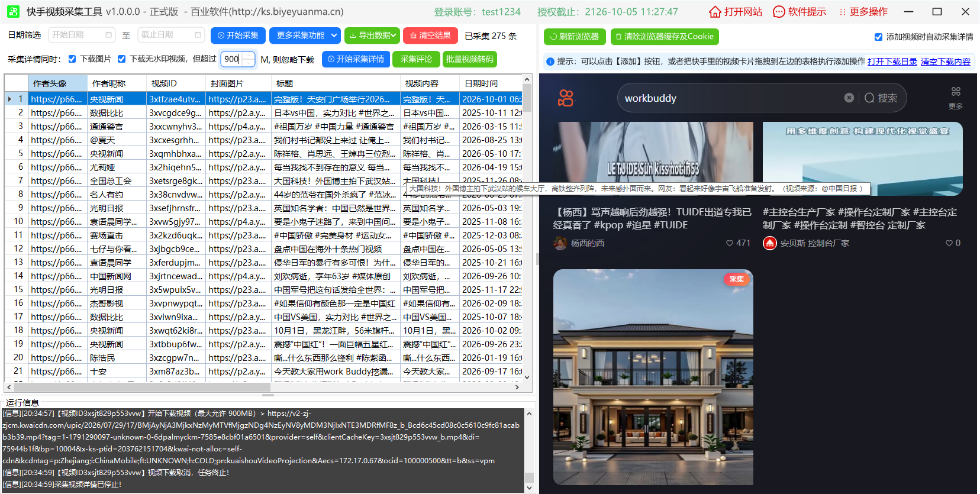Click the splitter handle above 运行信息

point(268,395)
